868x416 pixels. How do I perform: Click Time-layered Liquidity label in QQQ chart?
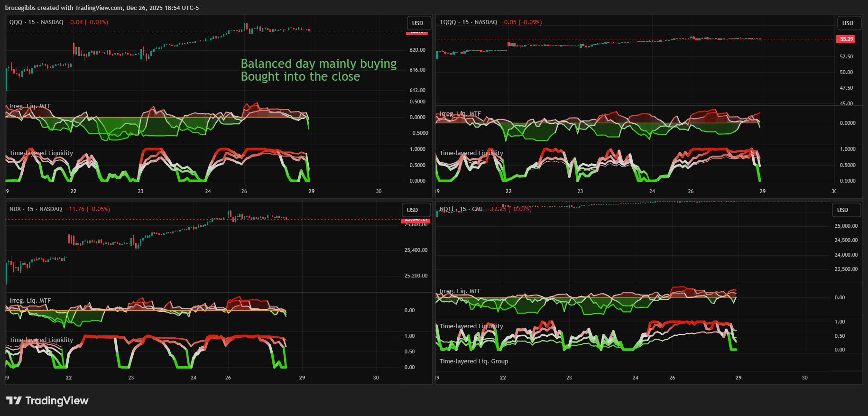[41, 153]
